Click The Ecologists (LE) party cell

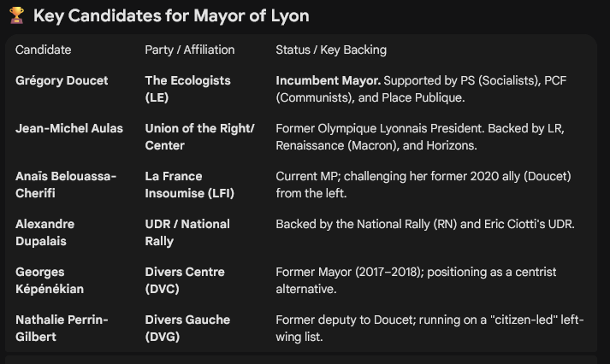tap(188, 89)
